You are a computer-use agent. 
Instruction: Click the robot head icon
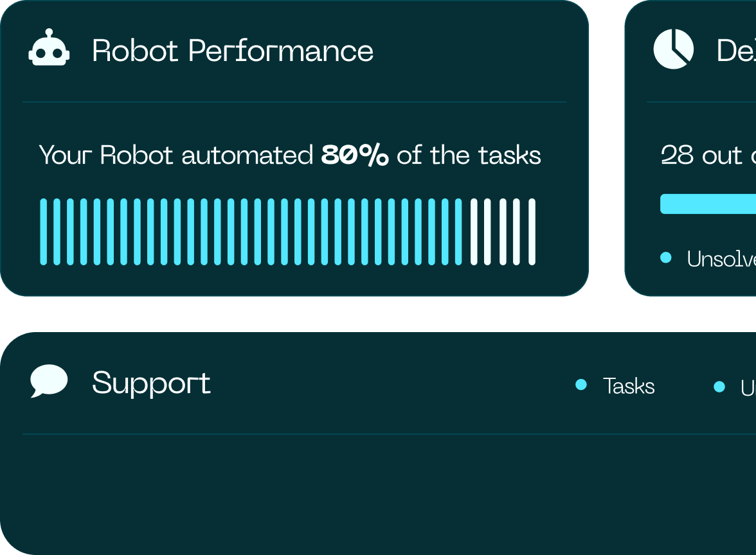pyautogui.click(x=49, y=49)
